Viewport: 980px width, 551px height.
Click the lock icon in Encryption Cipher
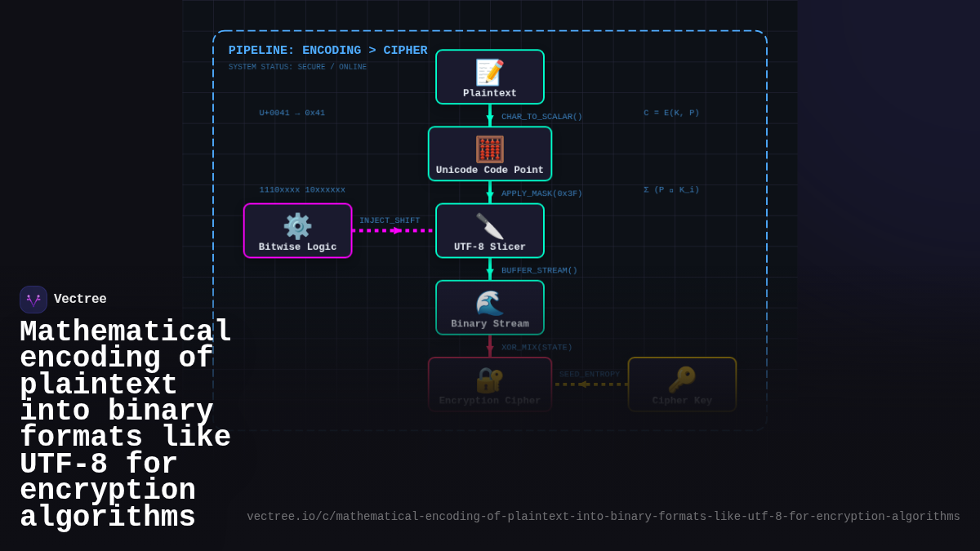click(489, 380)
